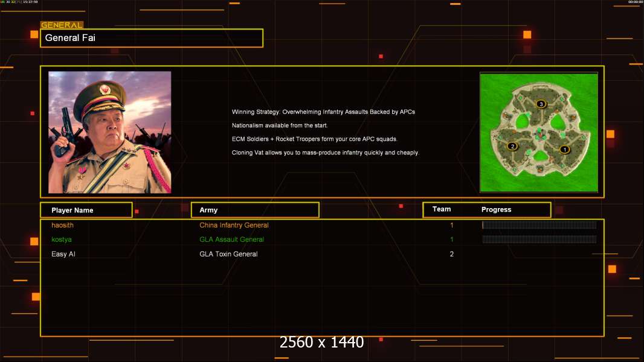Click the Team column label

point(442,209)
